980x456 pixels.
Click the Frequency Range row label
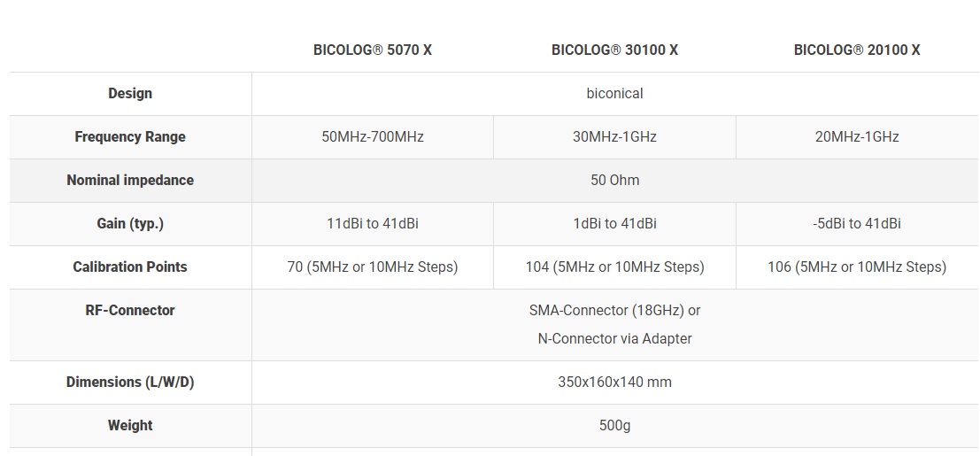pos(130,136)
